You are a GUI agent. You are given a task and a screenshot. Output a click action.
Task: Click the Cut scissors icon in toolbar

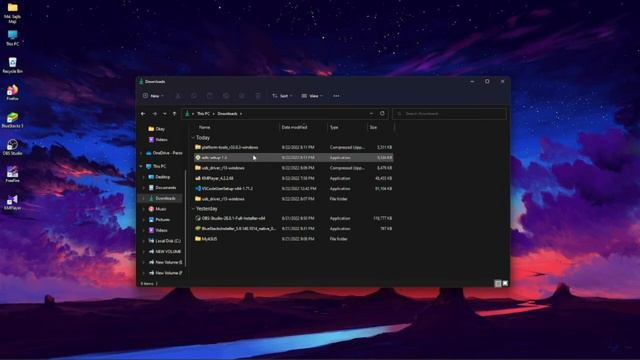(x=178, y=96)
